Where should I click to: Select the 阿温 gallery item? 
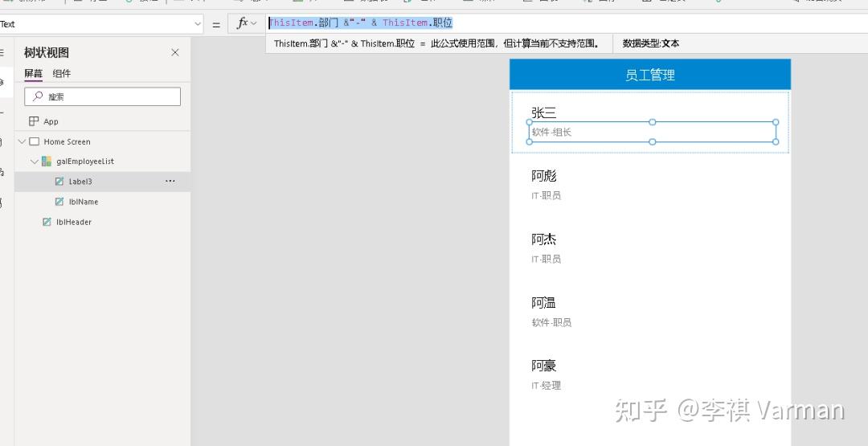point(543,303)
